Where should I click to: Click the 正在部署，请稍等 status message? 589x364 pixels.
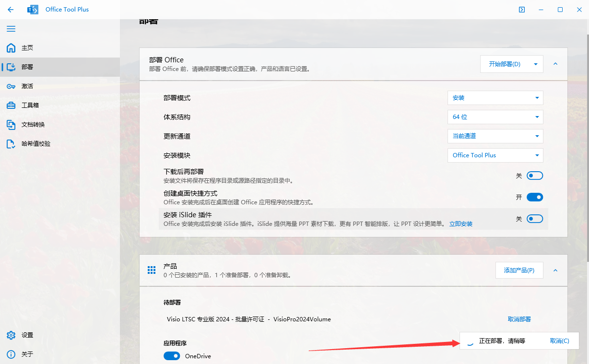[502, 341]
